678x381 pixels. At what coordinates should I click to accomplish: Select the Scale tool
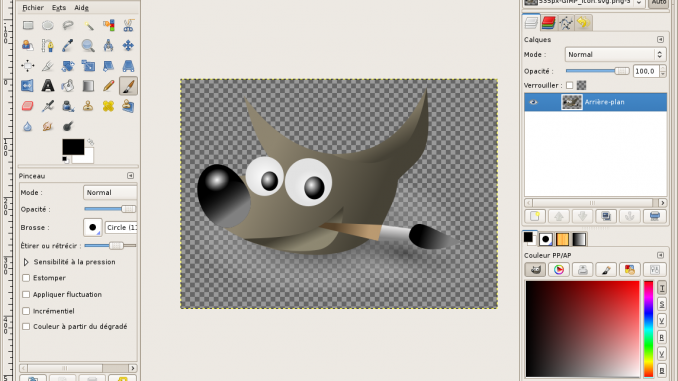[88, 66]
